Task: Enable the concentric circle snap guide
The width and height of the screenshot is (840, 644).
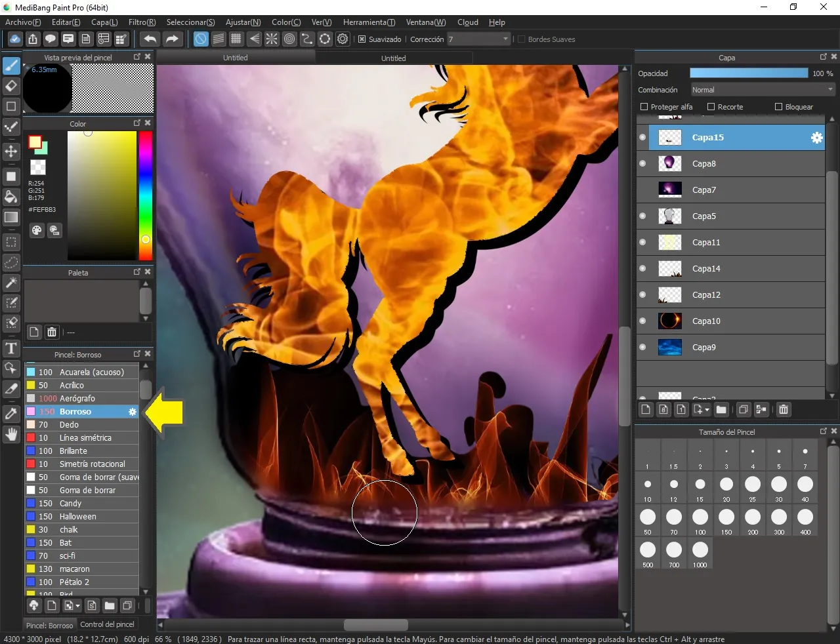Action: coord(289,39)
